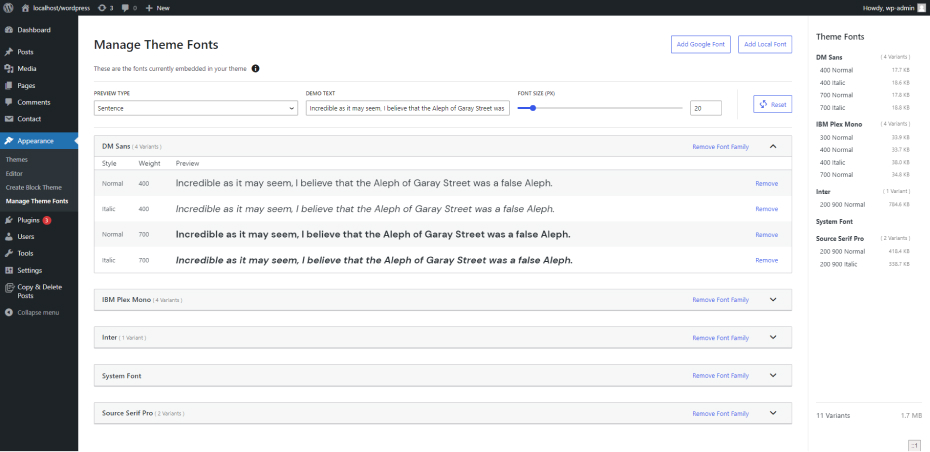This screenshot has height=452, width=930.
Task: Collapse the DM Sans font family panel
Action: coord(773,147)
